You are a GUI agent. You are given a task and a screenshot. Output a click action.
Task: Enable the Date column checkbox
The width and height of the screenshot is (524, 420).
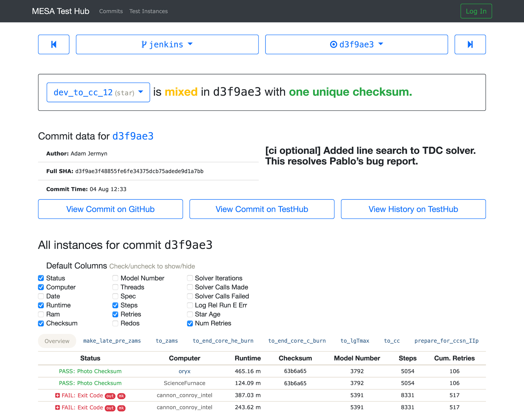tap(41, 296)
